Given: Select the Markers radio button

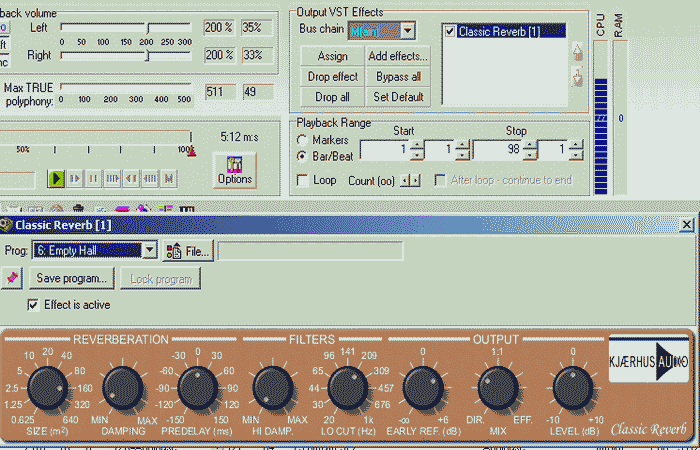Looking at the screenshot, I should pyautogui.click(x=303, y=140).
